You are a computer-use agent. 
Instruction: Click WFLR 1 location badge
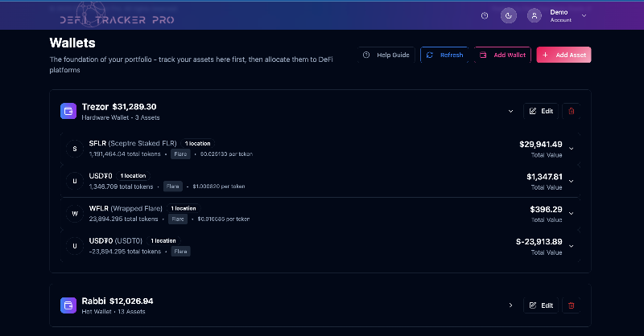184,208
